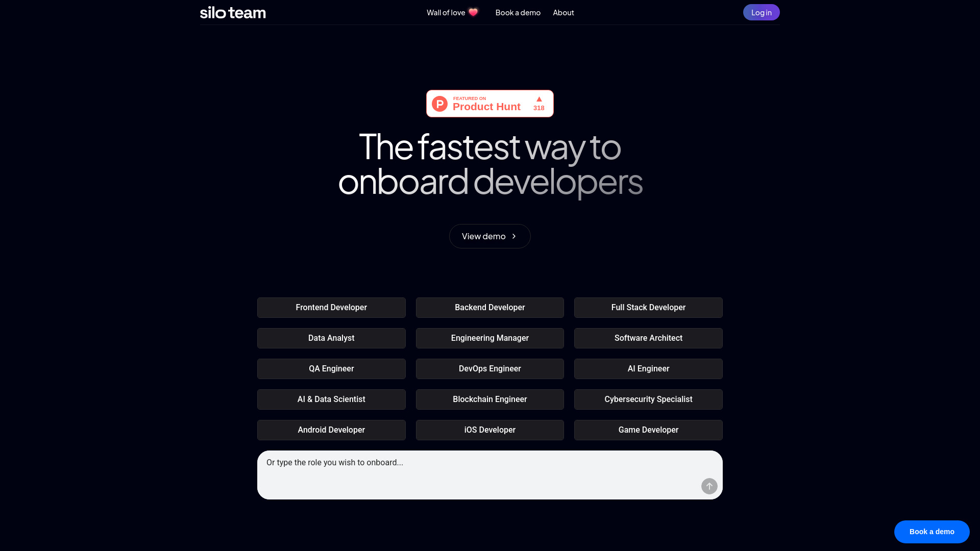Click the Silo Team logo icon
The width and height of the screenshot is (980, 551).
(x=232, y=12)
